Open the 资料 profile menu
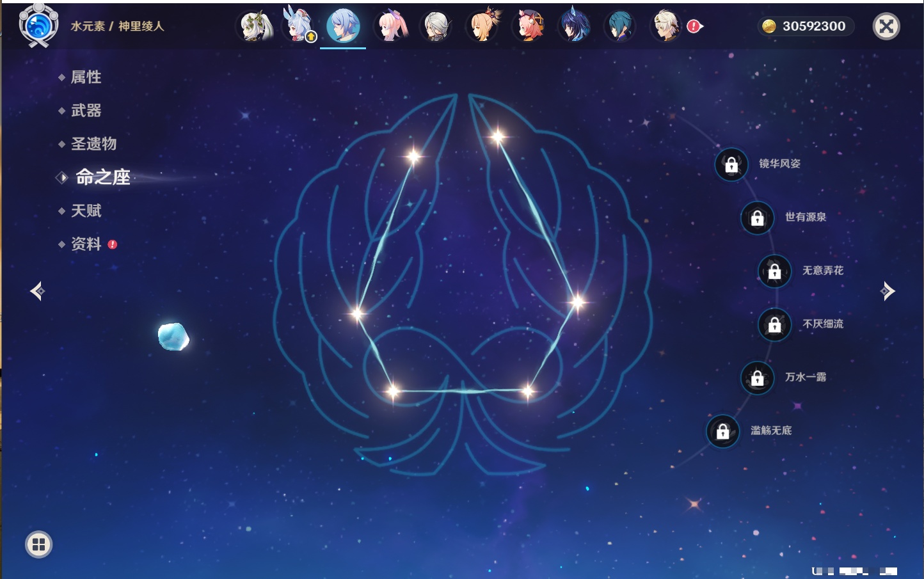 pos(87,244)
